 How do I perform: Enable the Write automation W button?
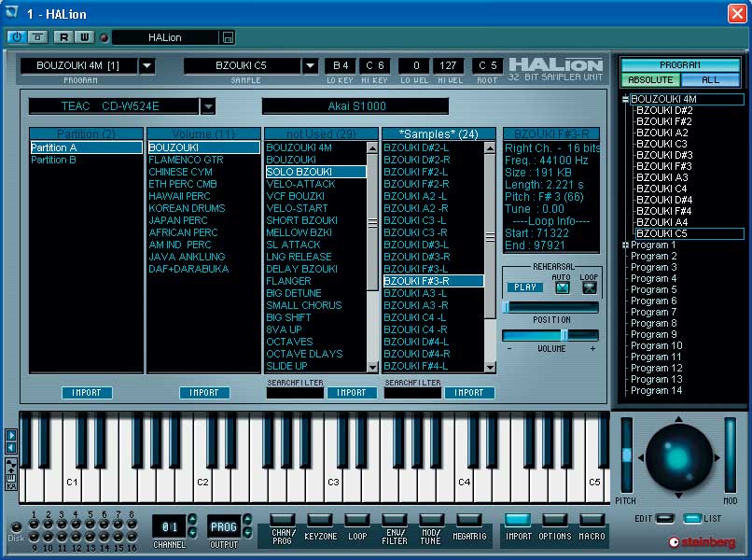click(x=84, y=37)
